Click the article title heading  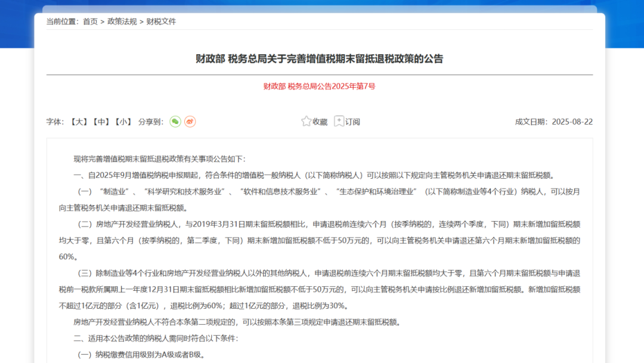pyautogui.click(x=319, y=58)
